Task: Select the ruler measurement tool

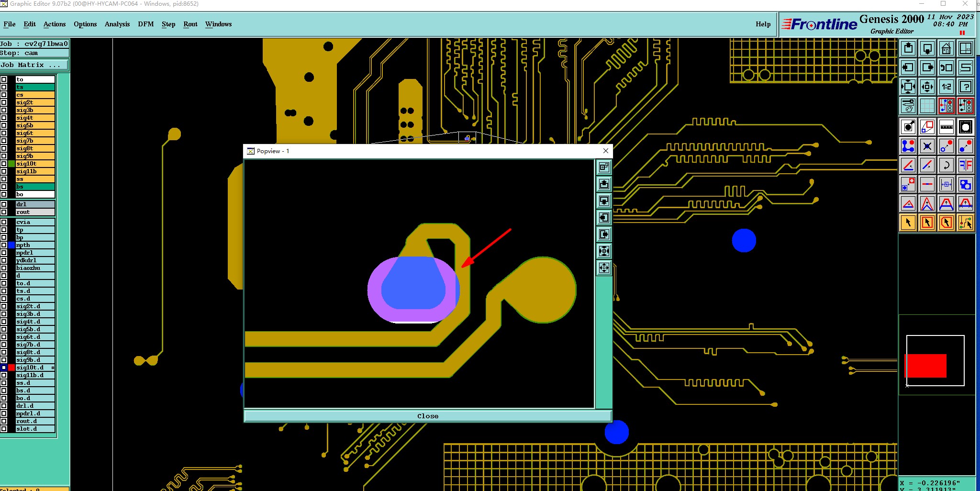Action: coord(947,127)
